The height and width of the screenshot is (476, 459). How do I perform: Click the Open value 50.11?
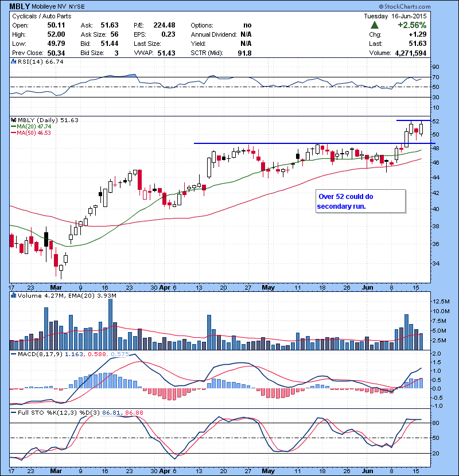coord(56,25)
